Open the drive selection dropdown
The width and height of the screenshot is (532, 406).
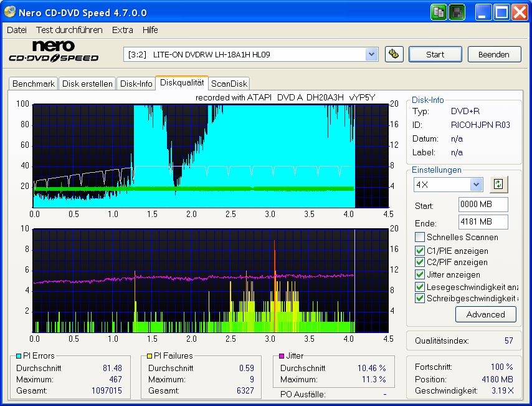click(372, 54)
